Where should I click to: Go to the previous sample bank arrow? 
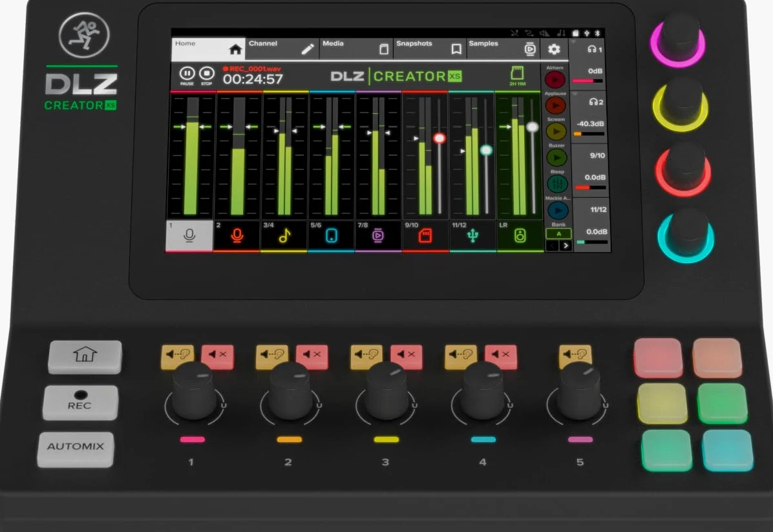pos(553,245)
